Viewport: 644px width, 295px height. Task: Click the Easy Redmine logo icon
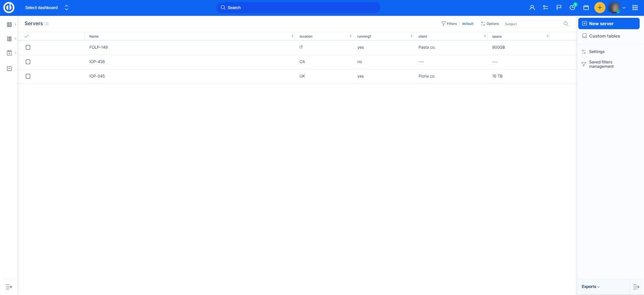click(9, 7)
